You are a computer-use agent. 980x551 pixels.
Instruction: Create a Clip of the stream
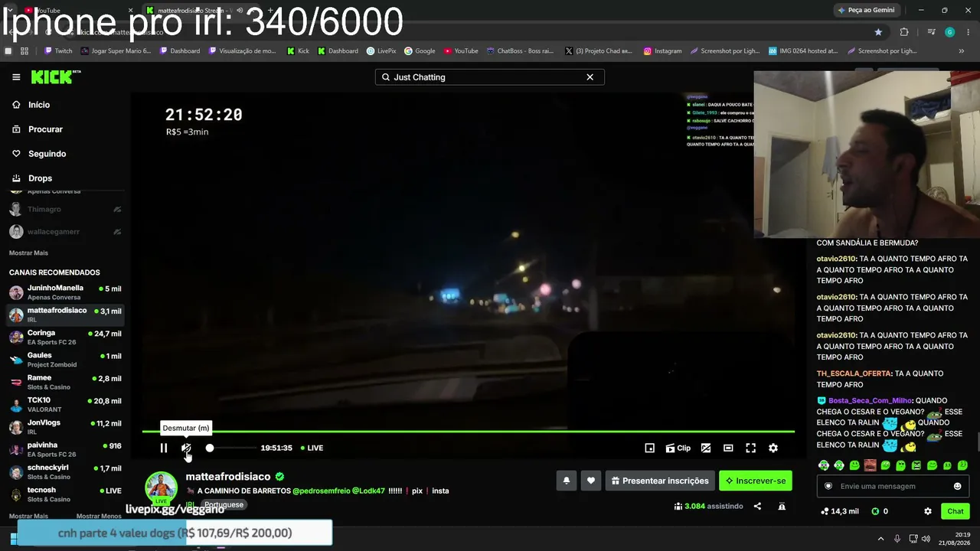678,448
